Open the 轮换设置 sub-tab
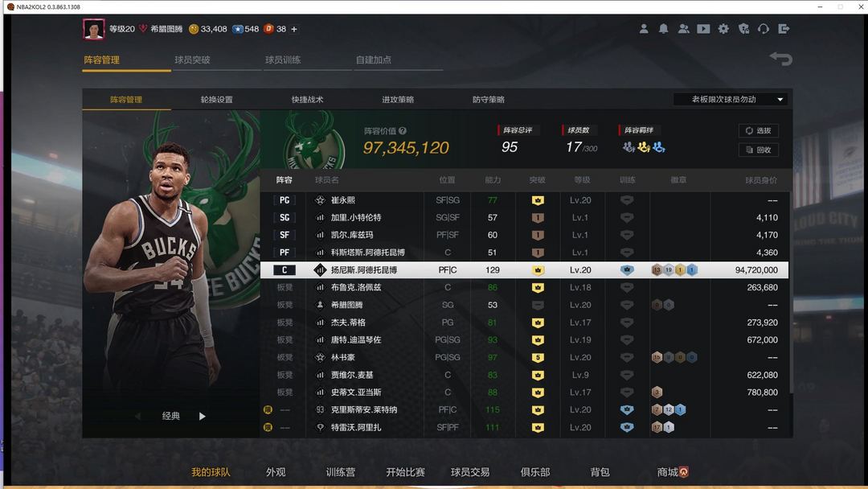868x489 pixels. click(216, 100)
